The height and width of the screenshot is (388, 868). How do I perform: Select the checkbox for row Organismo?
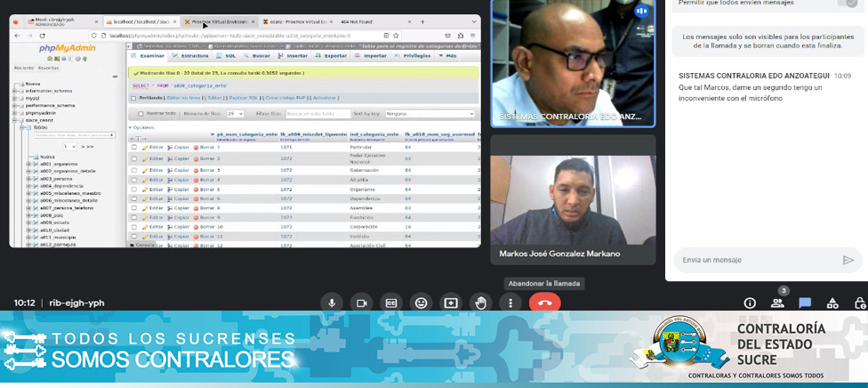pos(134,189)
